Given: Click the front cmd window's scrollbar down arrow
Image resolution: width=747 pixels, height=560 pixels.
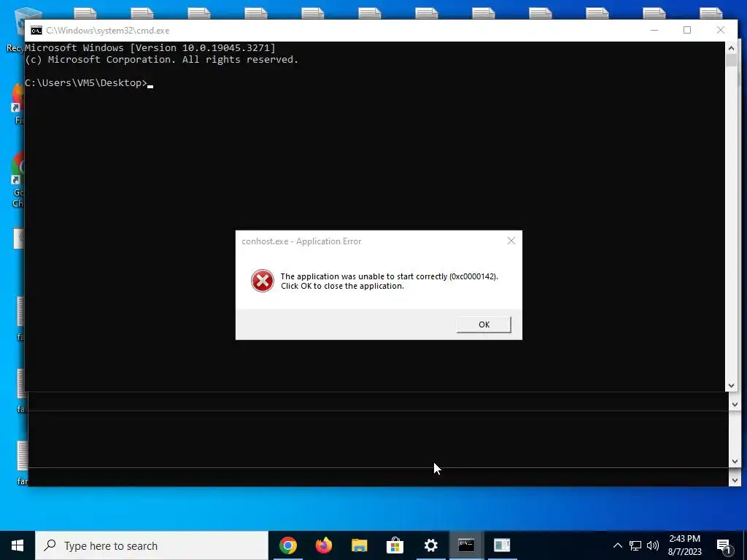Looking at the screenshot, I should 731,386.
